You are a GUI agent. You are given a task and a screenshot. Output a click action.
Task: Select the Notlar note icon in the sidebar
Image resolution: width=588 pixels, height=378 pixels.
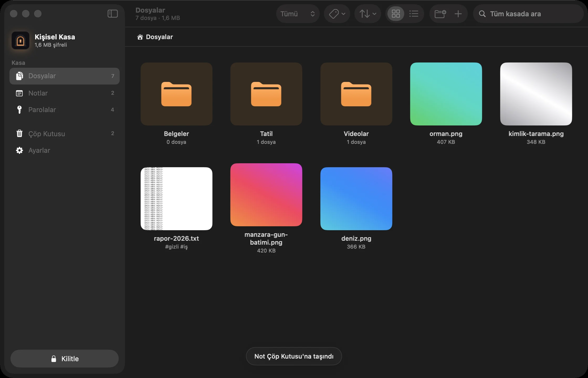tap(19, 93)
